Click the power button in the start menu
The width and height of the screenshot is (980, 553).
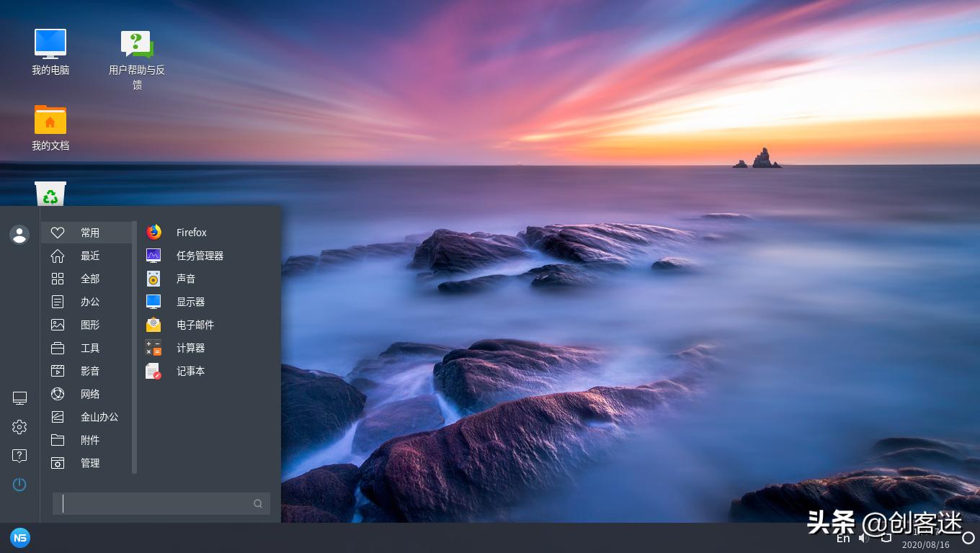coord(19,485)
